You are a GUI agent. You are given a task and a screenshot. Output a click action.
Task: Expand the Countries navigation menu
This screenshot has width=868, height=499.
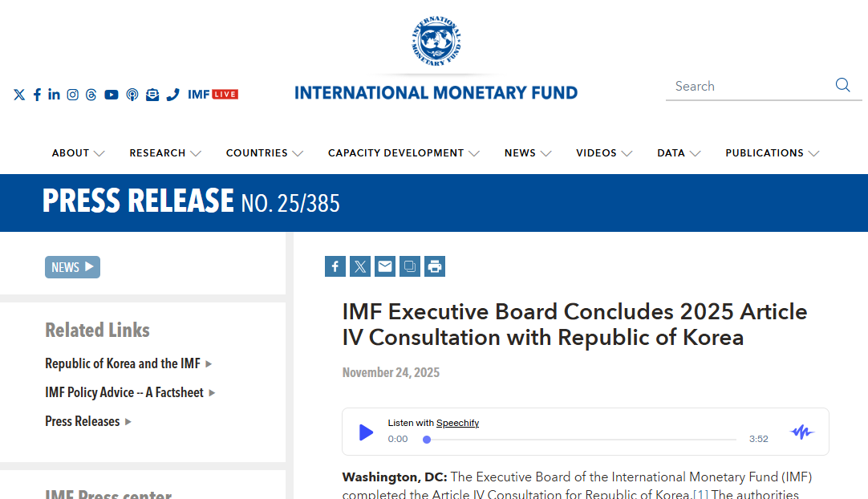tap(264, 153)
